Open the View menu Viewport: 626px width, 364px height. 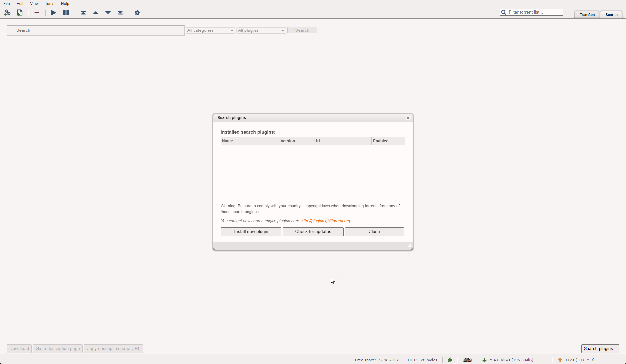tap(34, 3)
